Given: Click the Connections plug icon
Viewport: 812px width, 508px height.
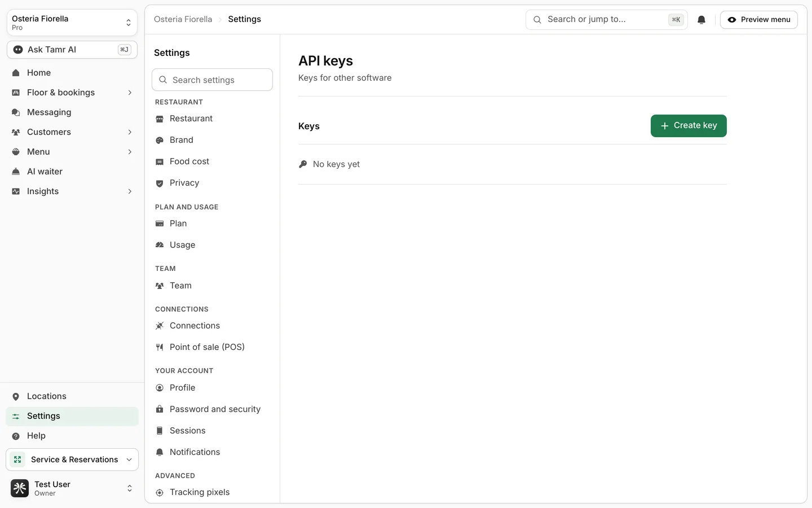Looking at the screenshot, I should coord(160,326).
